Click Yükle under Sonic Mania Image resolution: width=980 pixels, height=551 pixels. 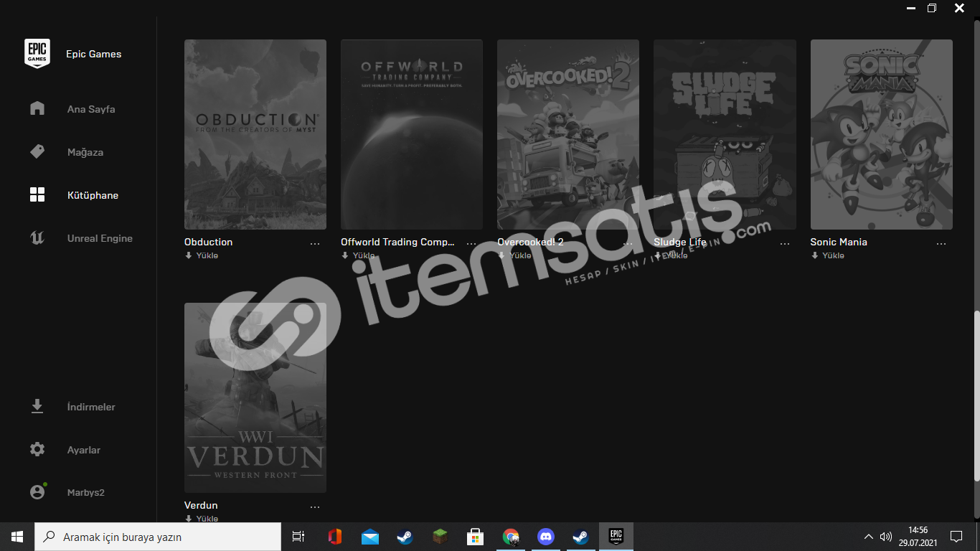[827, 255]
